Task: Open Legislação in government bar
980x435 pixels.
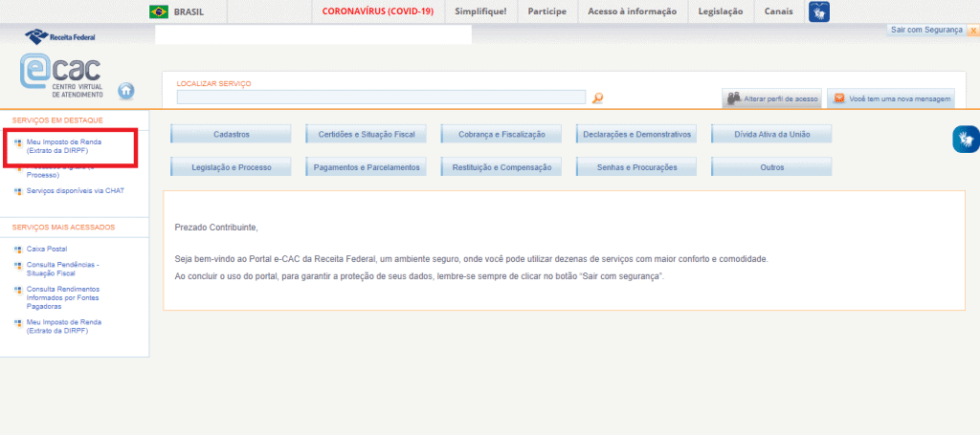Action: coord(720,11)
